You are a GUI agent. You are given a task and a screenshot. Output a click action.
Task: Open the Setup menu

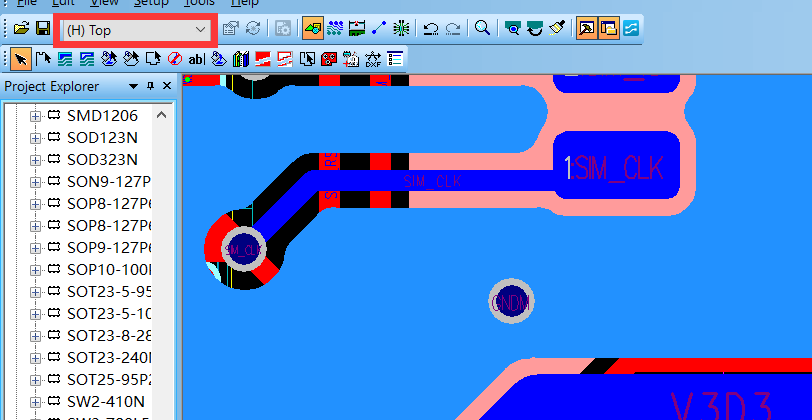click(x=151, y=3)
